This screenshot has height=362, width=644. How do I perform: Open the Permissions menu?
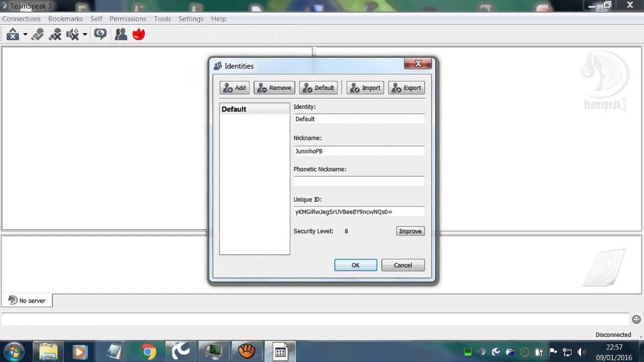point(128,19)
